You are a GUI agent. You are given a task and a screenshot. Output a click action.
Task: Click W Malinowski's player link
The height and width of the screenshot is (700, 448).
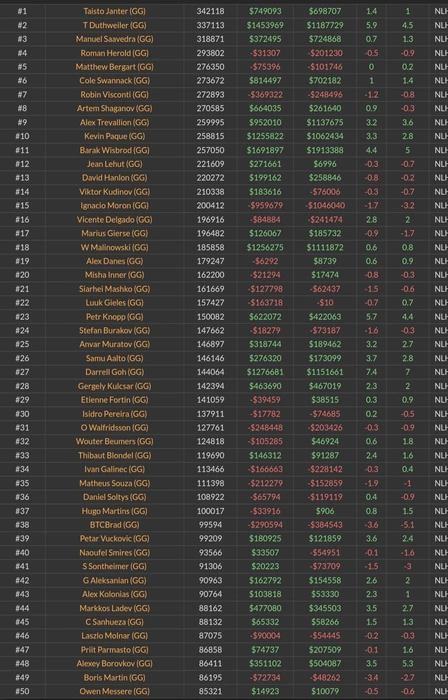(114, 247)
